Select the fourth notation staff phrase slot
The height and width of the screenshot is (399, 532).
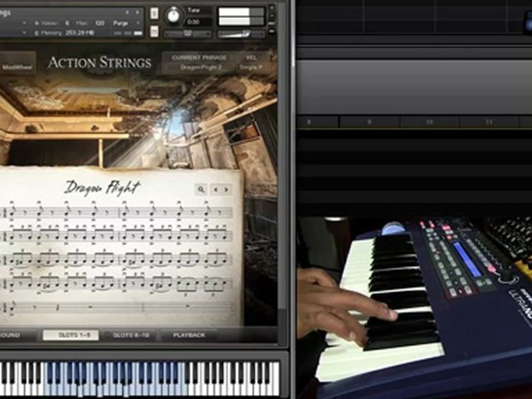click(x=117, y=284)
